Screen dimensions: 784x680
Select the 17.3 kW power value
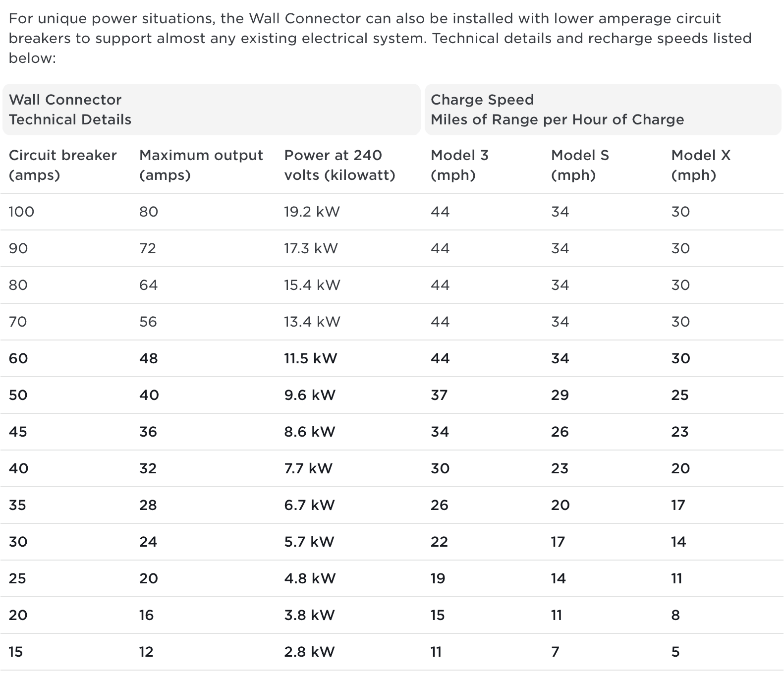[311, 248]
